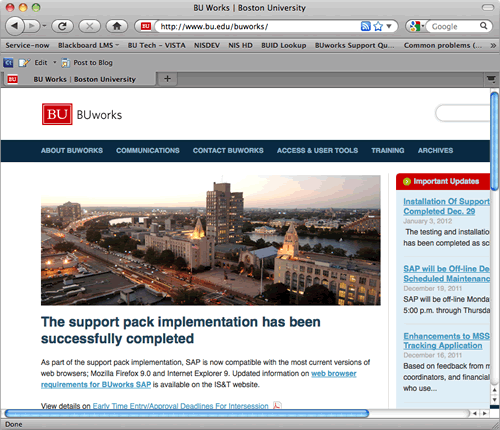The width and height of the screenshot is (500, 430).
Task: Open the Service-now bookmark
Action: tap(27, 45)
